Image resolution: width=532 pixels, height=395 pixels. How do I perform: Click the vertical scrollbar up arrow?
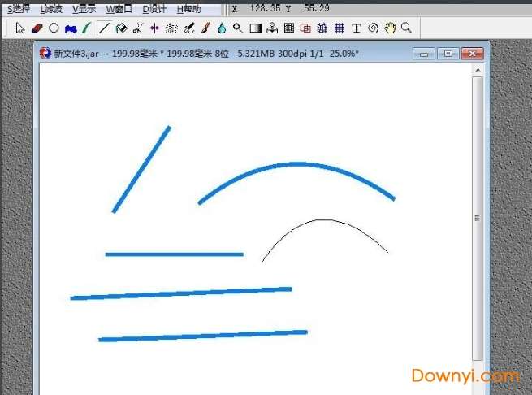[478, 70]
